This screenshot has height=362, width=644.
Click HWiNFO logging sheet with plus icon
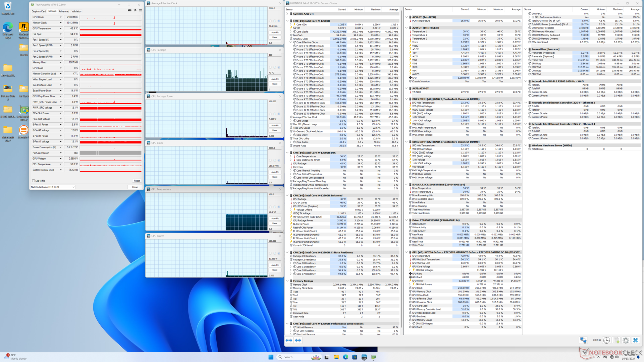point(616,340)
